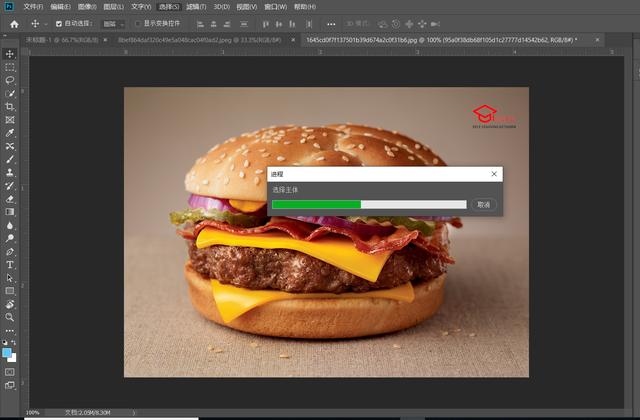640x420 pixels.
Task: Swap foreground and background colors
Action: [x=13, y=342]
